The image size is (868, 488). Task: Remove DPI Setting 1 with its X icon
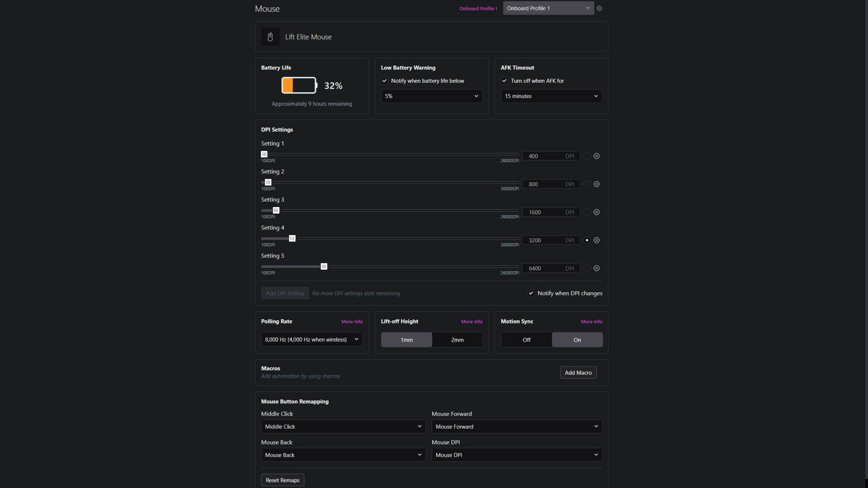pos(596,156)
